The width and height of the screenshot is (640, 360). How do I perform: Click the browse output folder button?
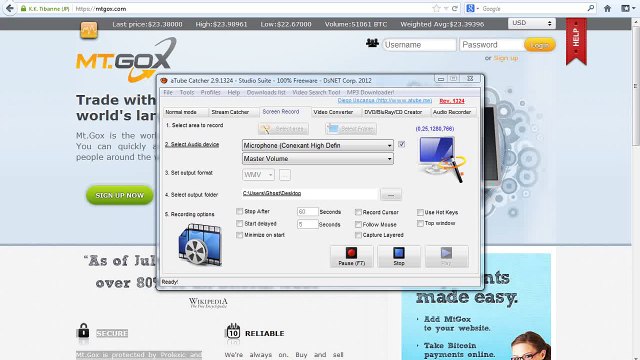click(391, 195)
